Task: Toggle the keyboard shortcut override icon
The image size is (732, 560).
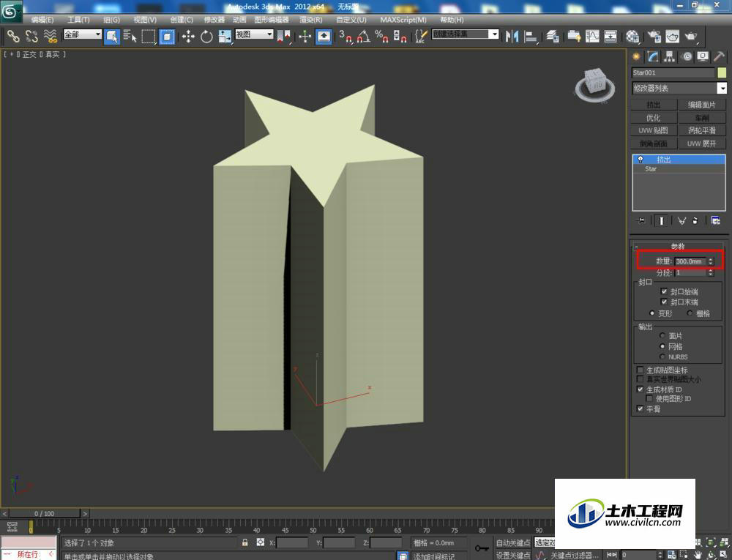Action: [324, 37]
